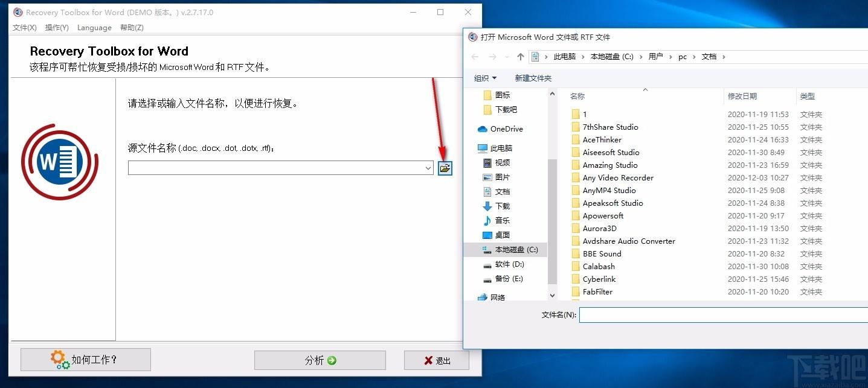
Task: Select the Cyberlink folder
Action: coord(599,279)
